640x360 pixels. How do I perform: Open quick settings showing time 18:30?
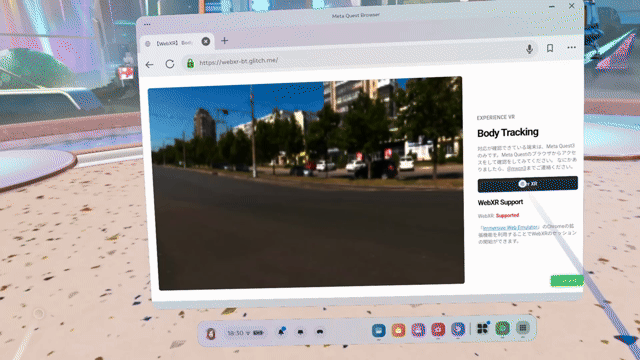point(245,333)
